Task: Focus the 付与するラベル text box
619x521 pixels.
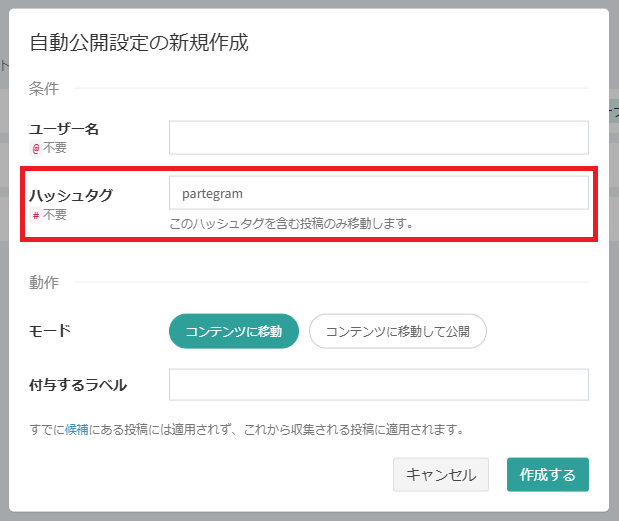Action: point(378,385)
